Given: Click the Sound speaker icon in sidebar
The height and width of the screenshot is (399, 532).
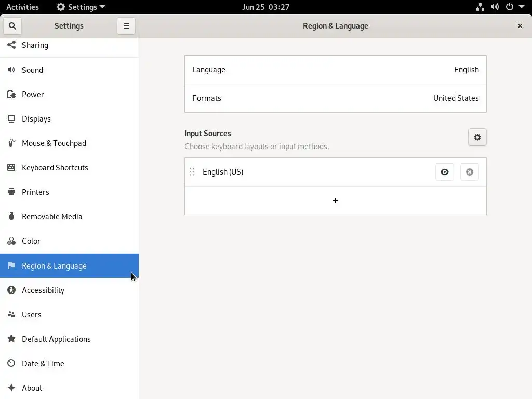Looking at the screenshot, I should 11,70.
